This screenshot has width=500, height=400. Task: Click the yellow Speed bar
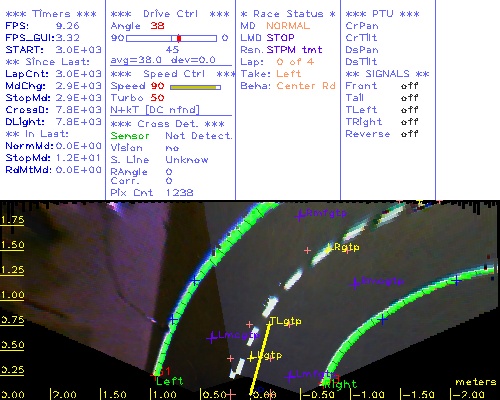(x=194, y=87)
